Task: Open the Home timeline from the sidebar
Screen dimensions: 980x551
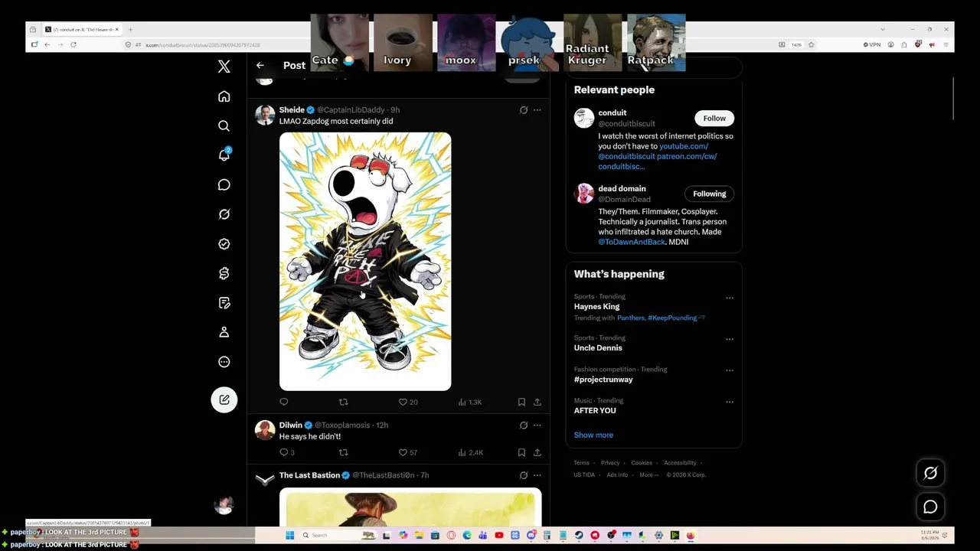Action: pyautogui.click(x=224, y=96)
